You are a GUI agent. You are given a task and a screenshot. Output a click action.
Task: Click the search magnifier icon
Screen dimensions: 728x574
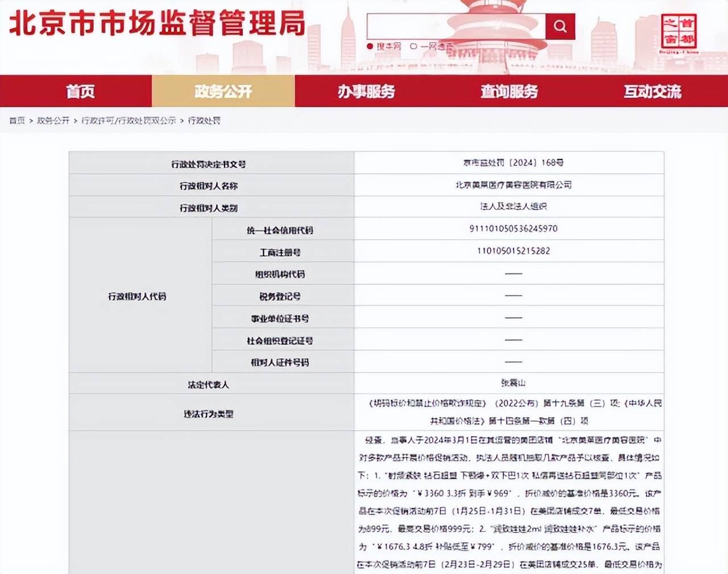tap(559, 26)
